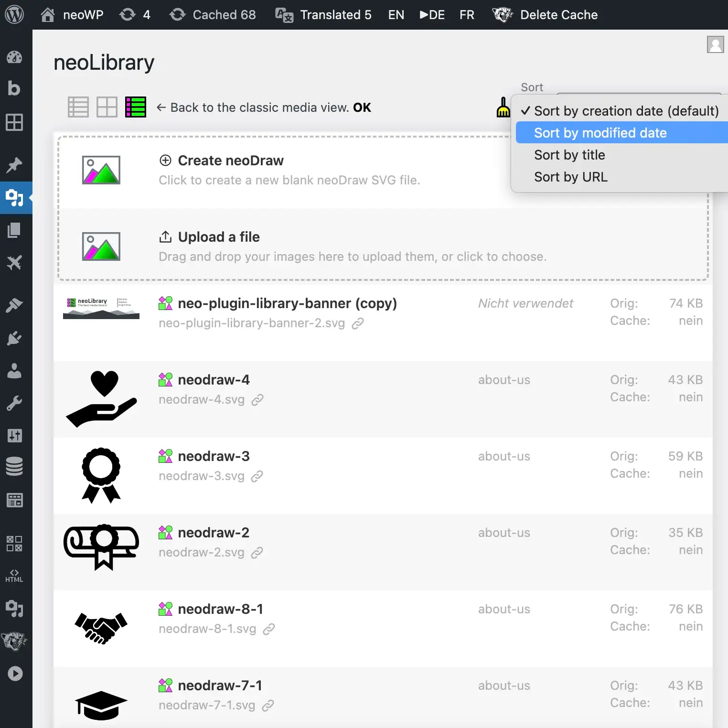This screenshot has height=728, width=728.
Task: Click the yellow broom cleanup icon
Action: 503,107
